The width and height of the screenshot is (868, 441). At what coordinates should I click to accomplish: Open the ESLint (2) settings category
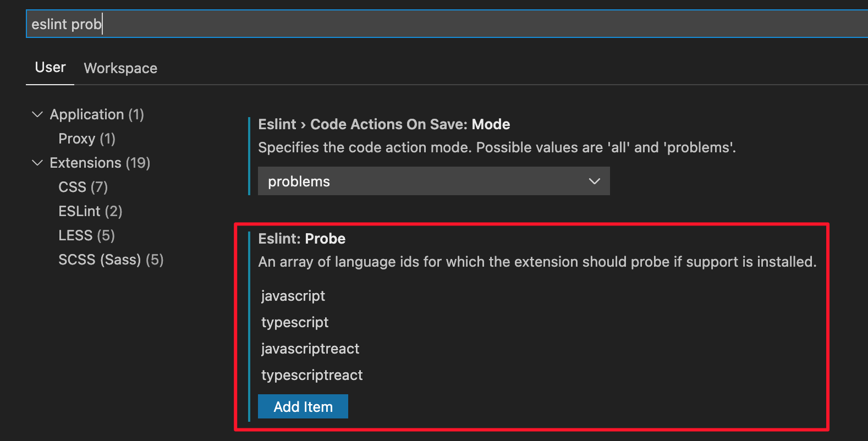[90, 211]
